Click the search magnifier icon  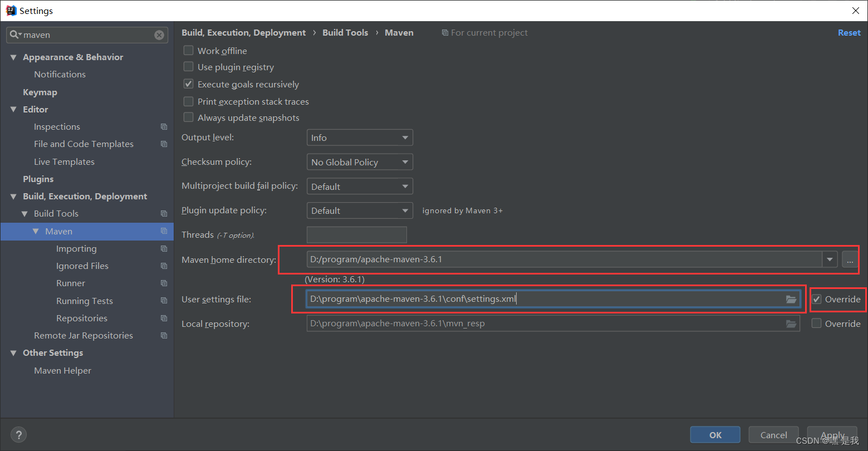[x=15, y=35]
